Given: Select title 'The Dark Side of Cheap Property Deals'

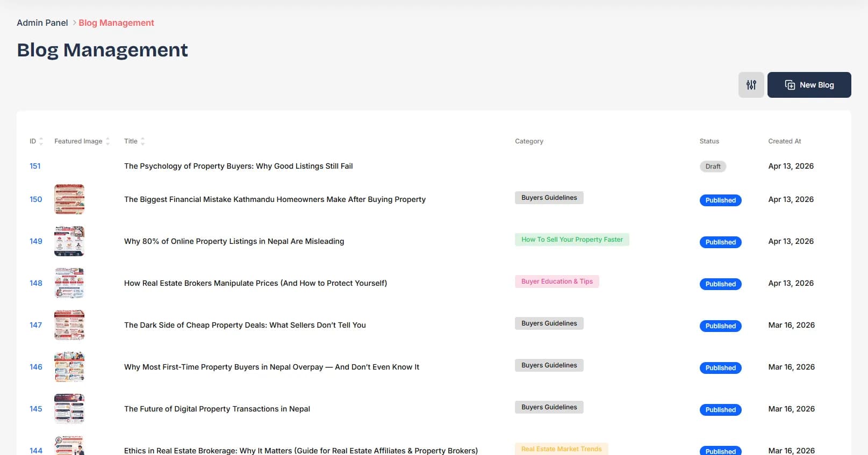Looking at the screenshot, I should pyautogui.click(x=245, y=325).
